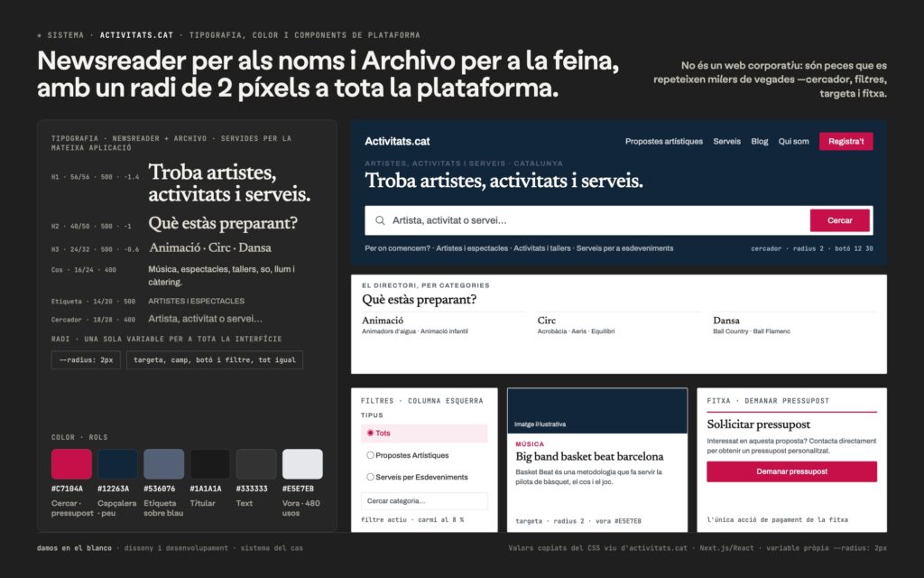
Task: Click 'targeta, camp, botó i filtre' chip
Action: pos(215,359)
